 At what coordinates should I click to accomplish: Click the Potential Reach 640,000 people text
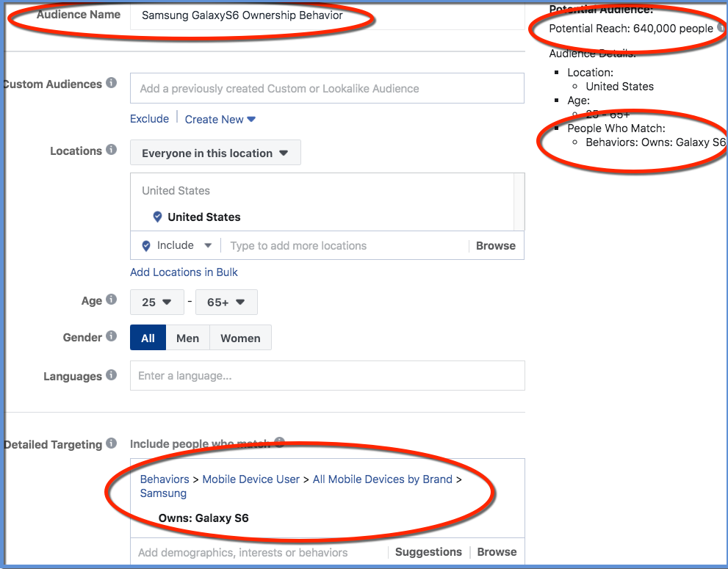click(631, 29)
